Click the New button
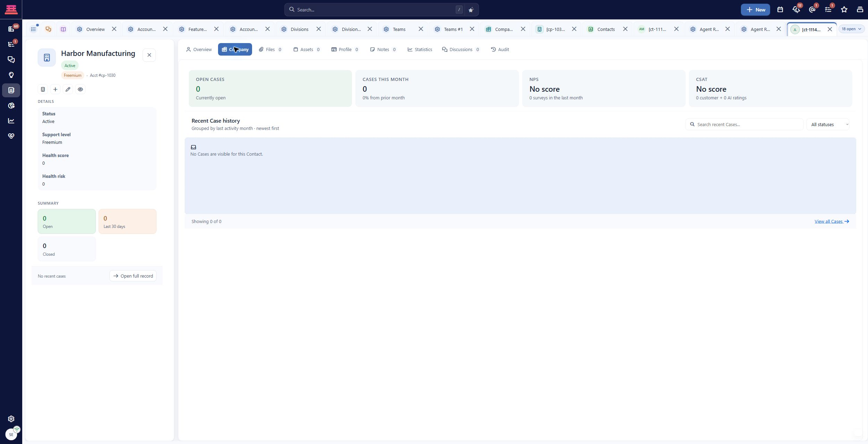868x444 pixels. point(755,10)
